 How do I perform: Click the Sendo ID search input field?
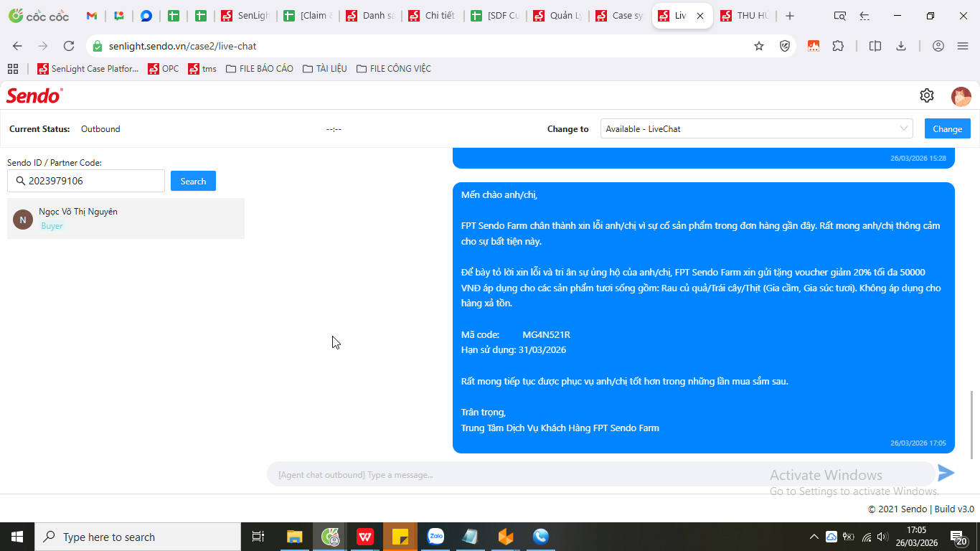86,181
